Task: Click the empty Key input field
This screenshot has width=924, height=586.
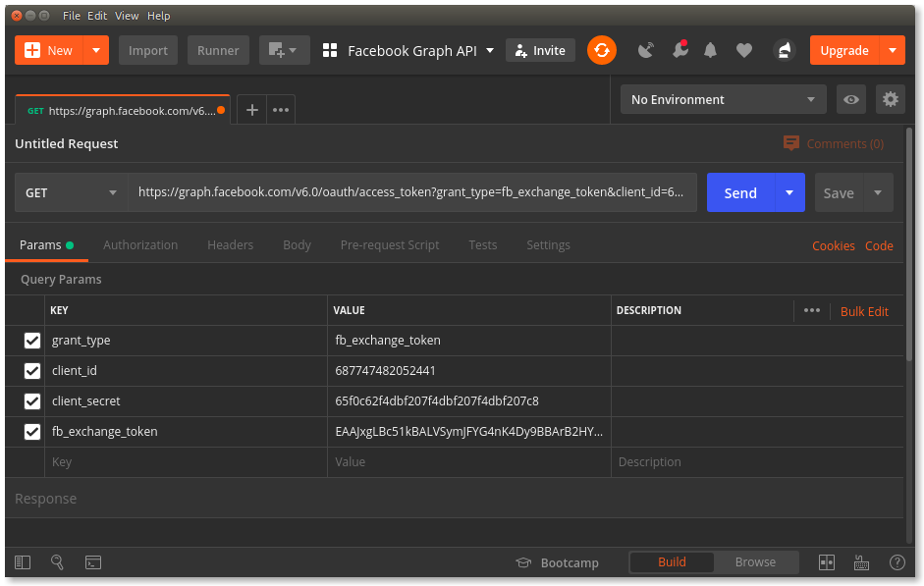Action: (x=186, y=462)
